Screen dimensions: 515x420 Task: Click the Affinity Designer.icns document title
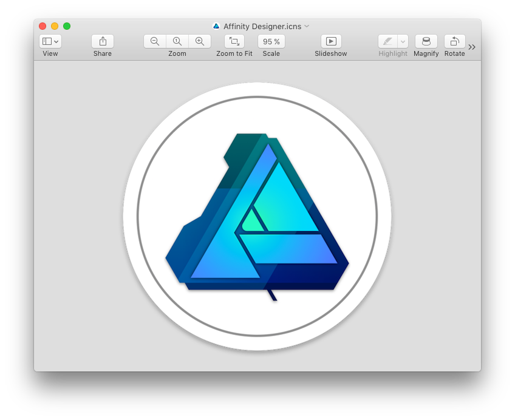262,26
